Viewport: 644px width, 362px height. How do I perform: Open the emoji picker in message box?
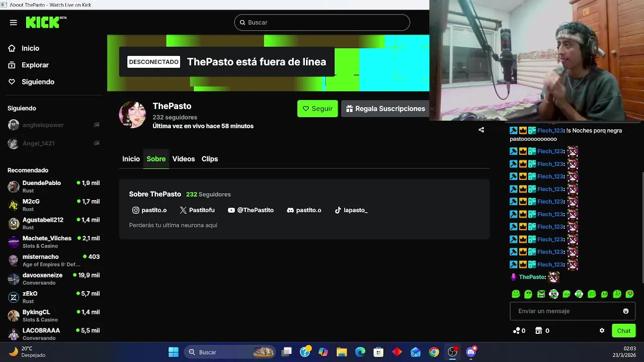[x=626, y=311]
